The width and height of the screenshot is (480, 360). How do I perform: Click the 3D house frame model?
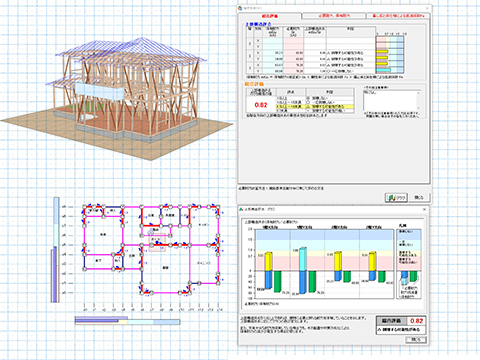tap(128, 88)
